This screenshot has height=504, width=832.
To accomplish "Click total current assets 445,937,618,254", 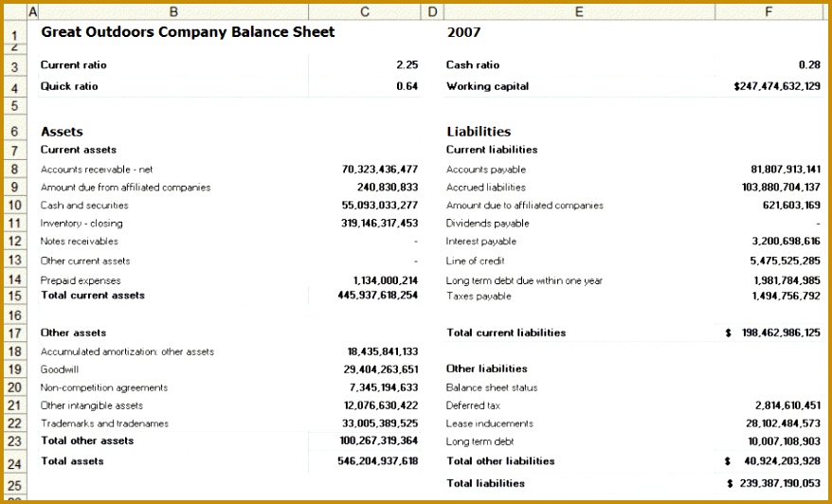I will click(378, 296).
